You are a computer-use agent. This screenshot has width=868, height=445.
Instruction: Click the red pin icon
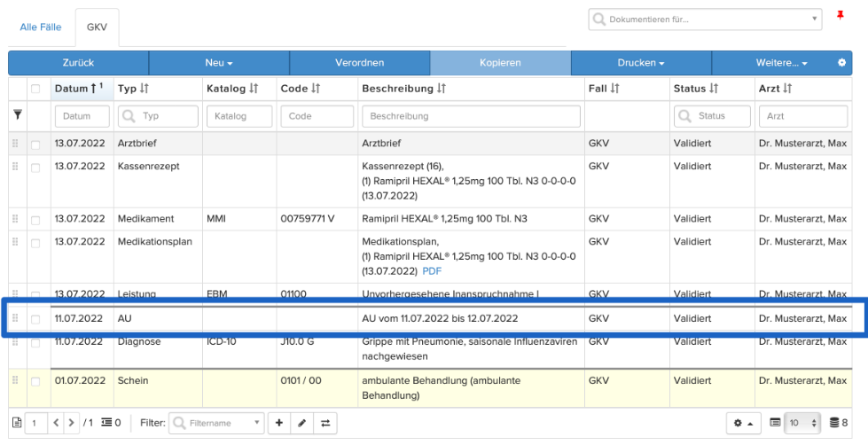(x=841, y=15)
